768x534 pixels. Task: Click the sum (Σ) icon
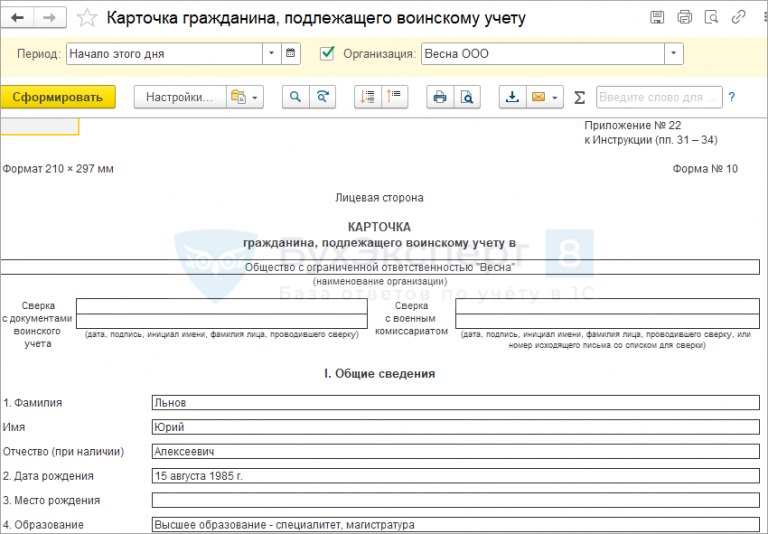580,98
